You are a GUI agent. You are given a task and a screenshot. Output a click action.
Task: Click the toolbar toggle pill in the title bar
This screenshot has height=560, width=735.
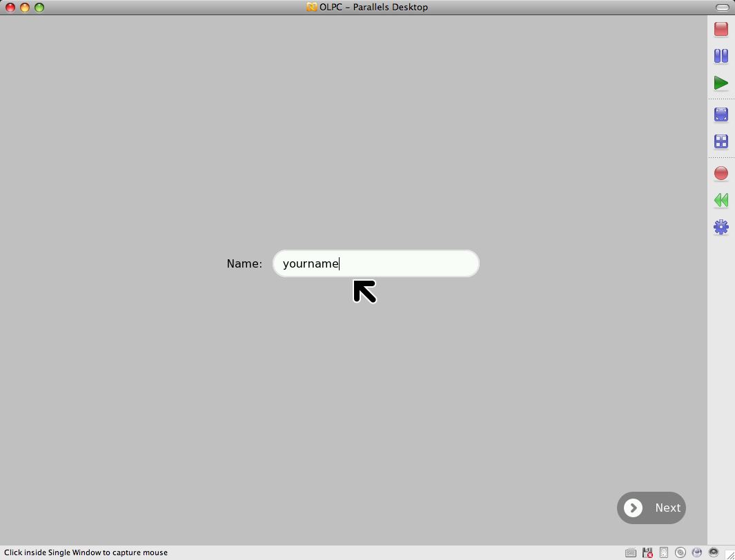(722, 8)
